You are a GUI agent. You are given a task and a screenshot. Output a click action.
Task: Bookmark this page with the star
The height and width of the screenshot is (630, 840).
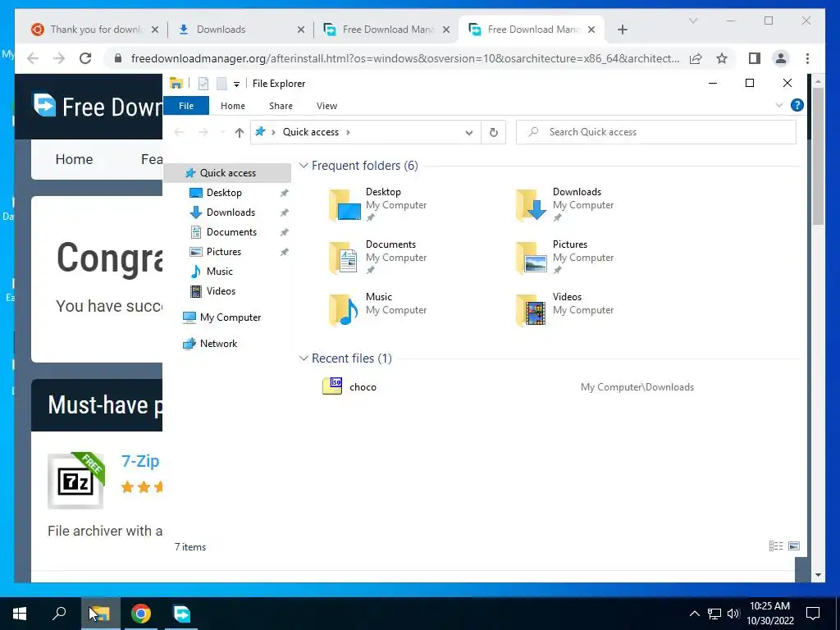click(x=722, y=58)
